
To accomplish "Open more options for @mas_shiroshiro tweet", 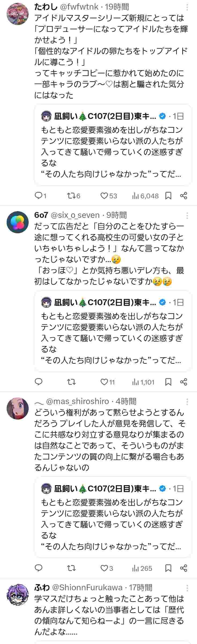I will coord(187,402).
